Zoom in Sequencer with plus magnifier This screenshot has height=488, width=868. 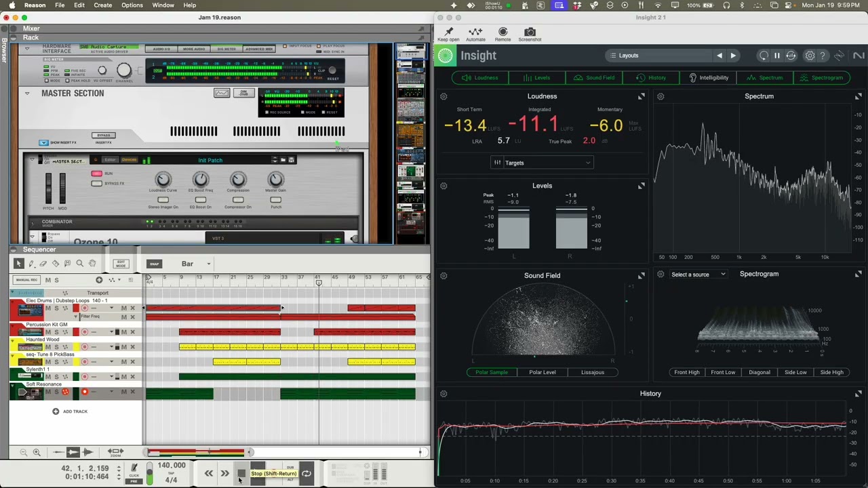[37, 452]
